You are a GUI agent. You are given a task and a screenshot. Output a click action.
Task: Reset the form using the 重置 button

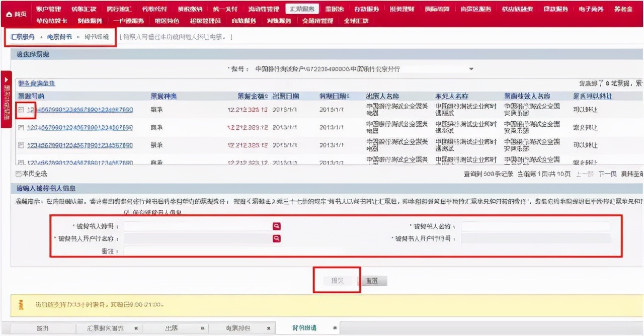click(x=373, y=280)
